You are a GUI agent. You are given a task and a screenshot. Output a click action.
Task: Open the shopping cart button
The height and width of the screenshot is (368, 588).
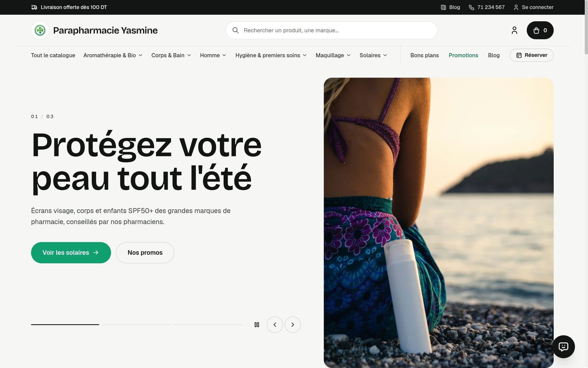click(x=540, y=30)
